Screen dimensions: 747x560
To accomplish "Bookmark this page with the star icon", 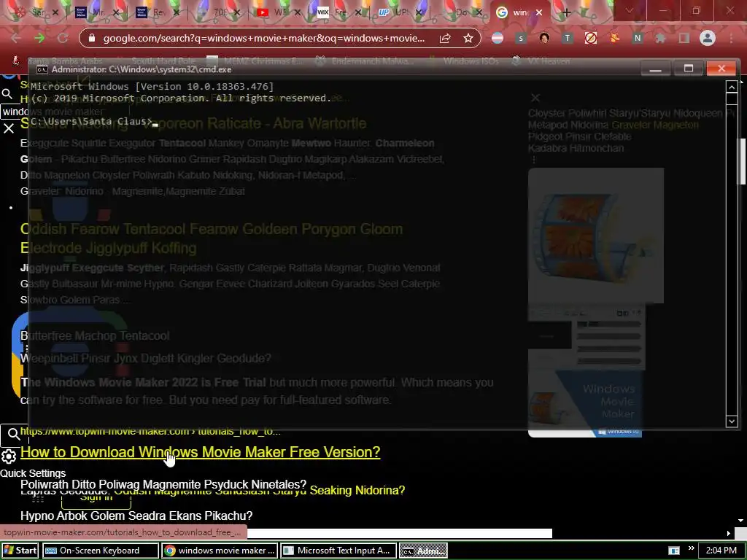I will tap(468, 39).
